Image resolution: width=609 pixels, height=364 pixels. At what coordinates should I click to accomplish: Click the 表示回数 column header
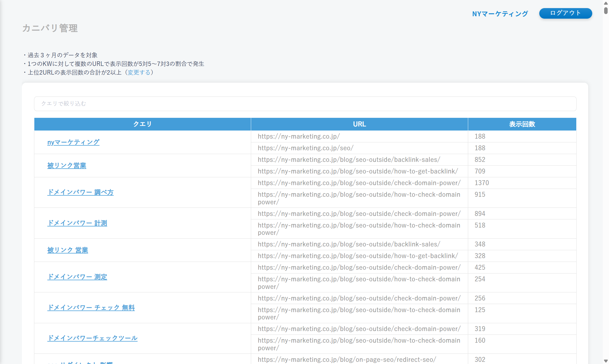[x=522, y=124]
